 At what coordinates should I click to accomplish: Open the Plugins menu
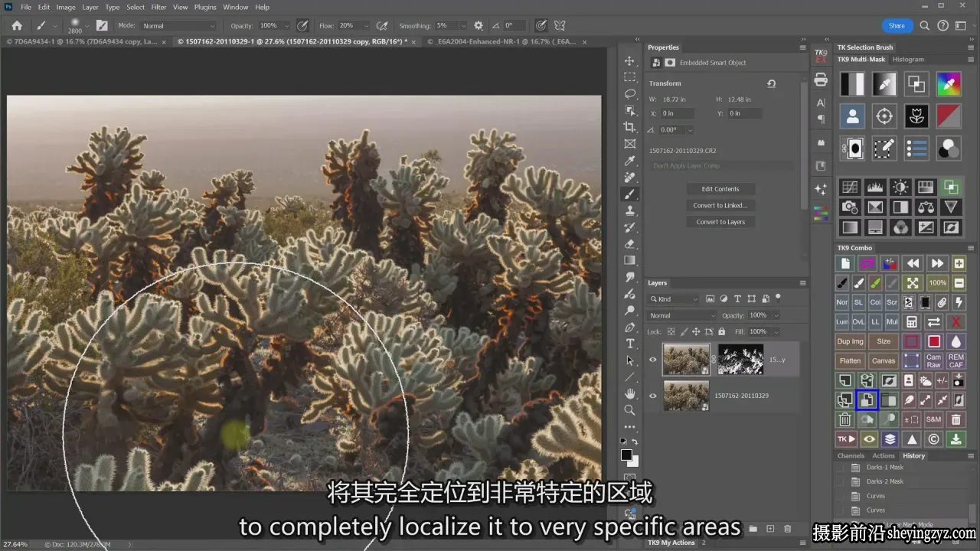(x=205, y=7)
